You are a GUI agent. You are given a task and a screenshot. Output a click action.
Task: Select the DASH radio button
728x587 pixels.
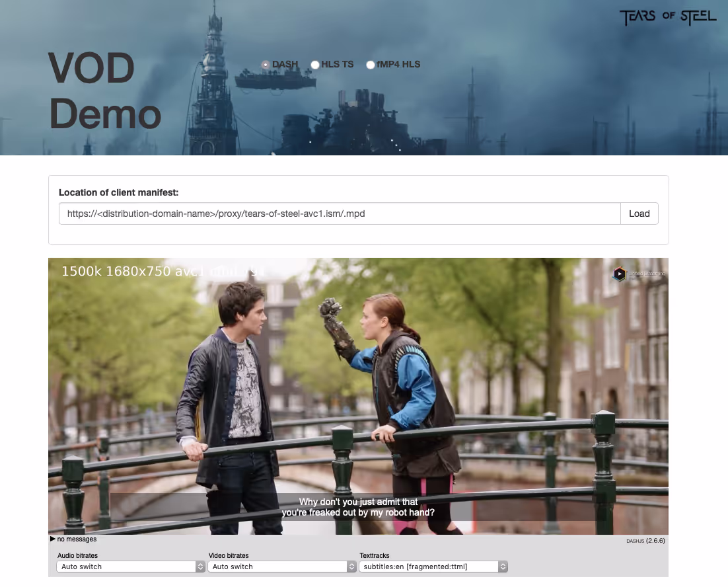click(x=266, y=65)
